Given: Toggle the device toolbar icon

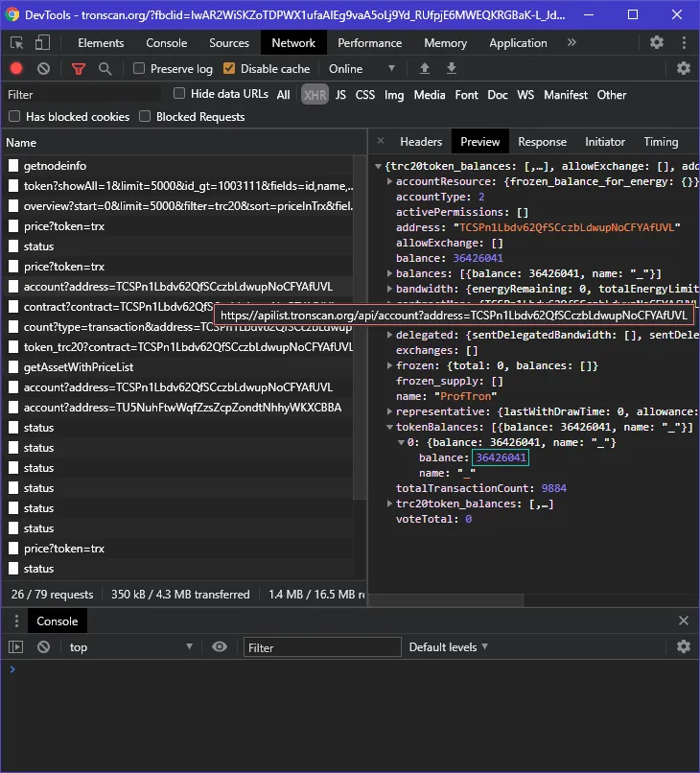Looking at the screenshot, I should (x=42, y=43).
